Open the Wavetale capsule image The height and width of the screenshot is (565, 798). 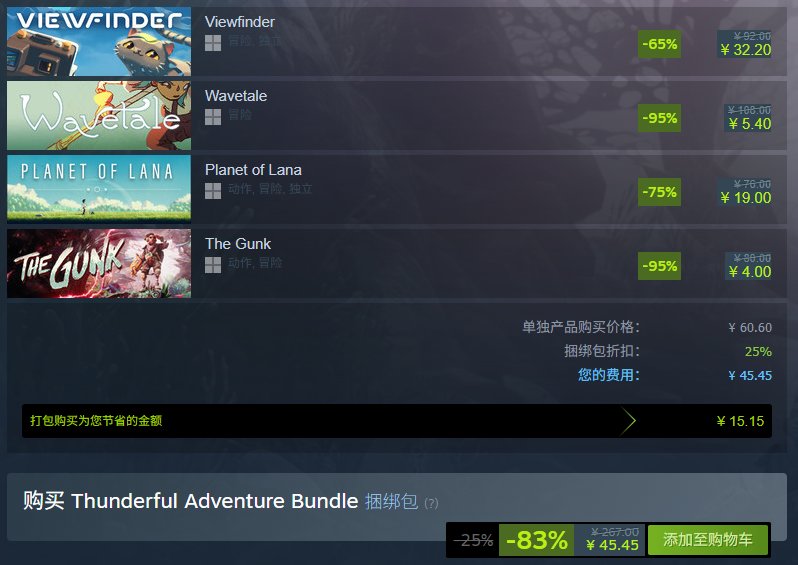point(99,116)
